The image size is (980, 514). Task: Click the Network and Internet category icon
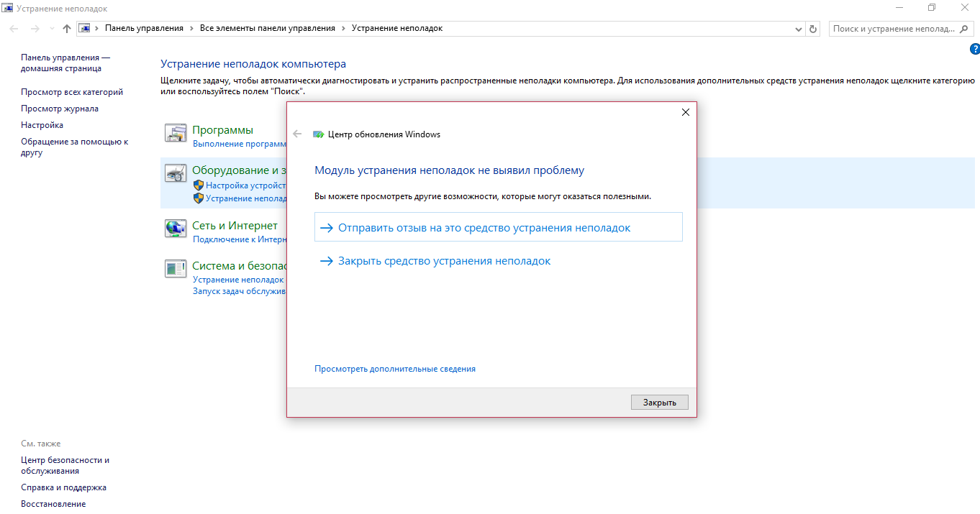(x=176, y=229)
